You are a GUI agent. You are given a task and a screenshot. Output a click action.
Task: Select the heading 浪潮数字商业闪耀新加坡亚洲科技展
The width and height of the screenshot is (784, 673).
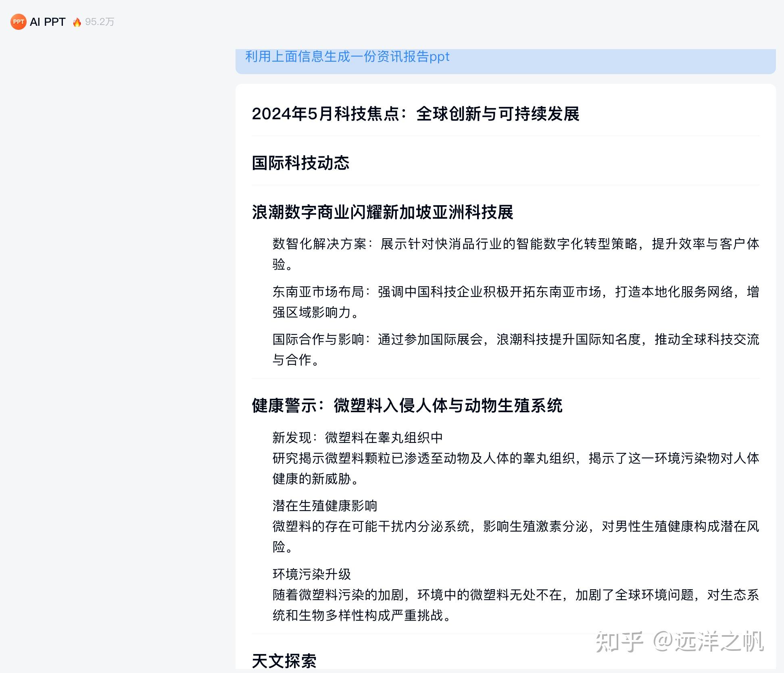coord(382,212)
